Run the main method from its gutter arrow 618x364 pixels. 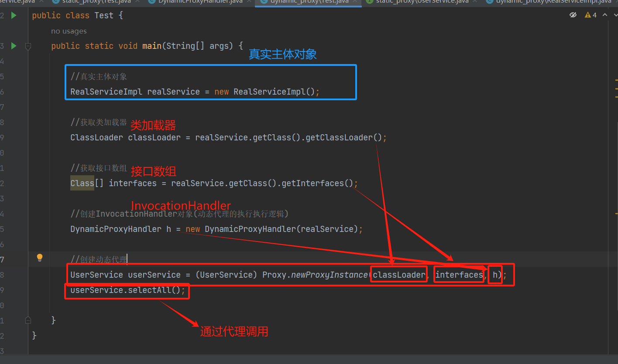click(14, 45)
